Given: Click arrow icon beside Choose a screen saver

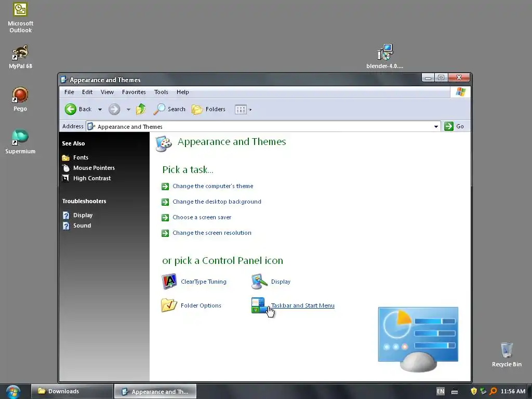Looking at the screenshot, I should click(165, 218).
